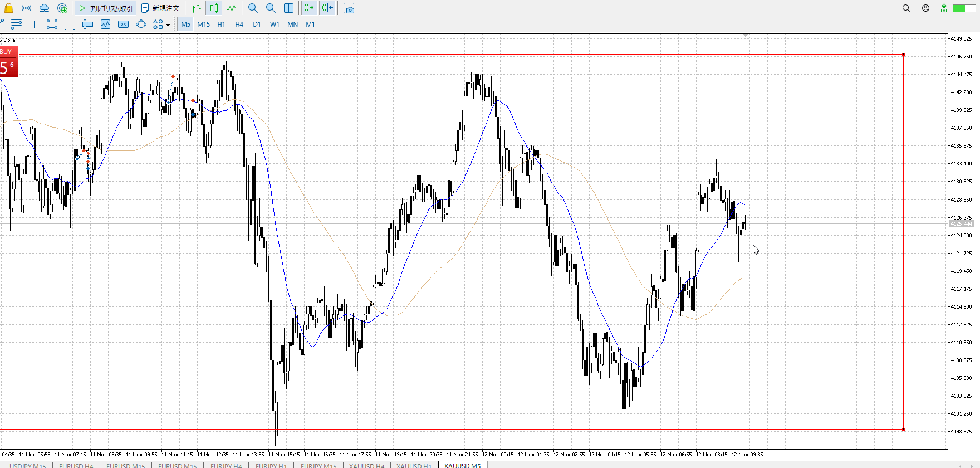Select the H4 timeframe button
Viewport: 980px width, 468px height.
coord(239,24)
